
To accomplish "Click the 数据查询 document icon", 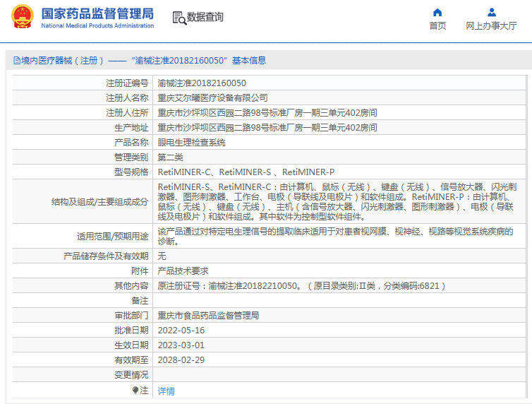I will point(179,17).
